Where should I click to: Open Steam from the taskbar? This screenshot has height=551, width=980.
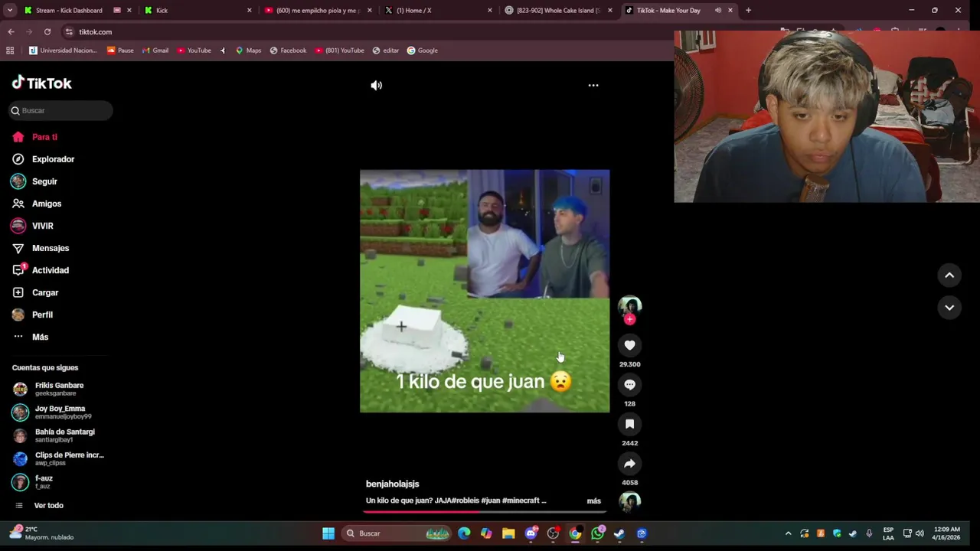coord(619,533)
